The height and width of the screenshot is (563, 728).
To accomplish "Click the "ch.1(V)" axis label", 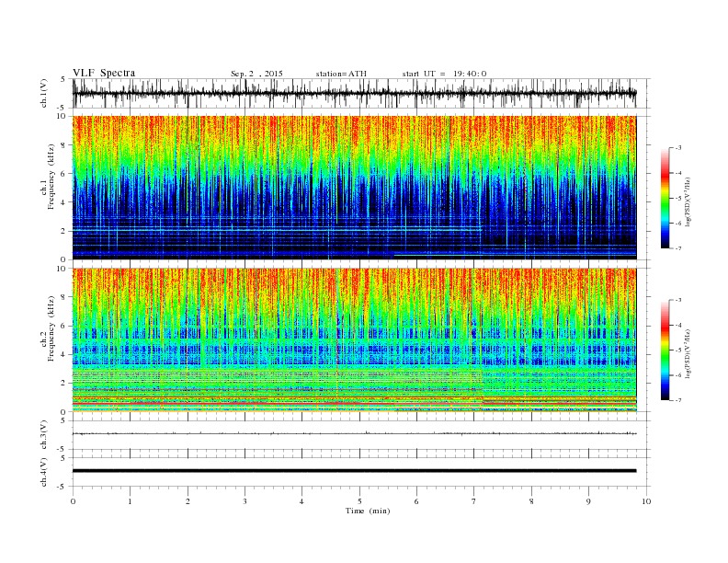I will [44, 94].
